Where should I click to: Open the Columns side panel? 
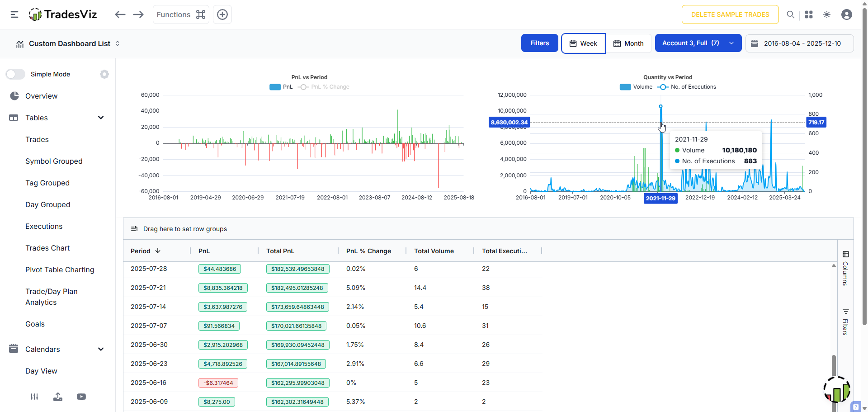click(845, 268)
